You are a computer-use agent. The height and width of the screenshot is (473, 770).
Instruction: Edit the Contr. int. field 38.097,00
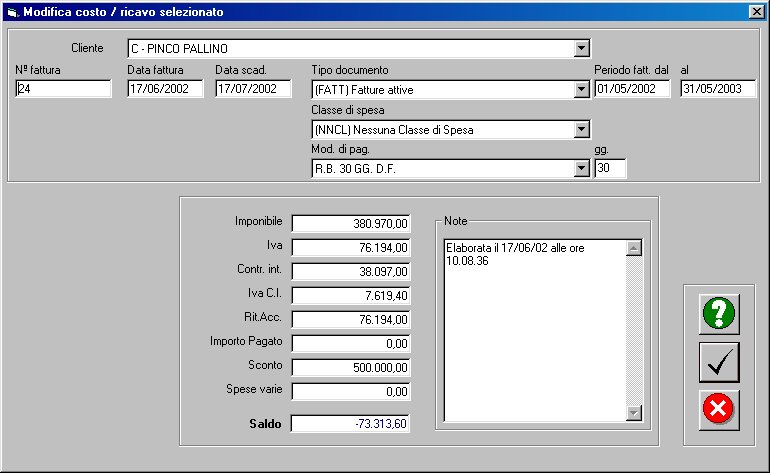tap(351, 272)
